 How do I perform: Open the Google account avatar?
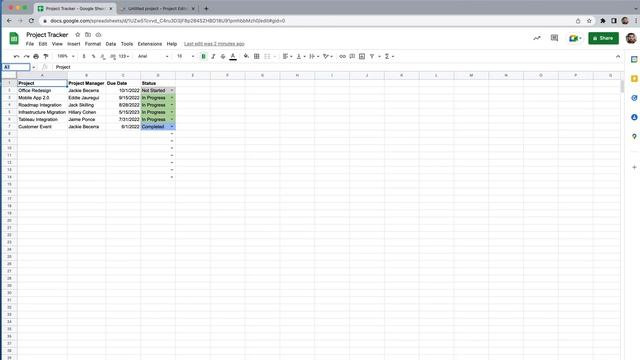pos(631,38)
